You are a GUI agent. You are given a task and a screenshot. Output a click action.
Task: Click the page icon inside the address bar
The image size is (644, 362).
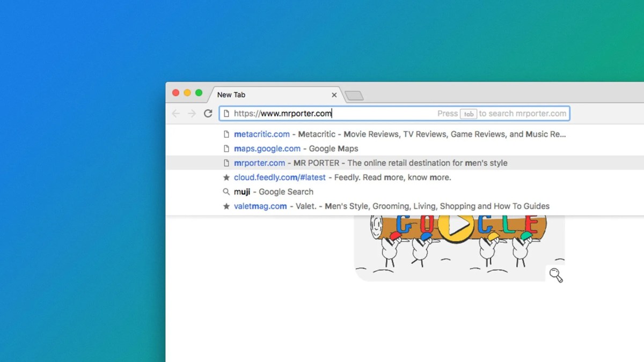coord(226,114)
